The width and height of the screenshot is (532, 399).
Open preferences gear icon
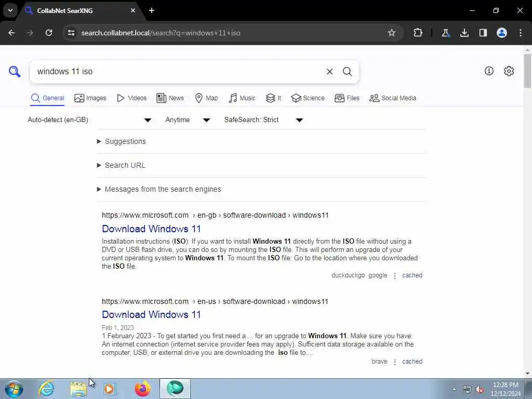tap(509, 71)
